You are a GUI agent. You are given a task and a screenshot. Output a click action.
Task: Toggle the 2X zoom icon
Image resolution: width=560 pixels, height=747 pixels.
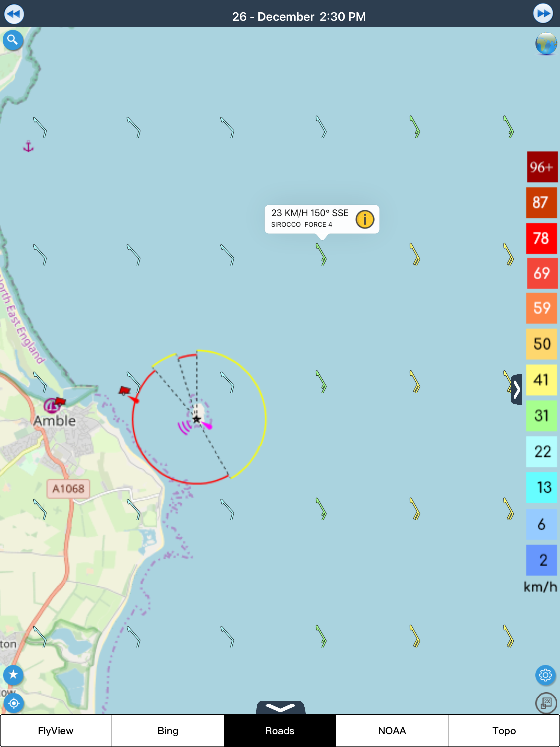pyautogui.click(x=546, y=703)
